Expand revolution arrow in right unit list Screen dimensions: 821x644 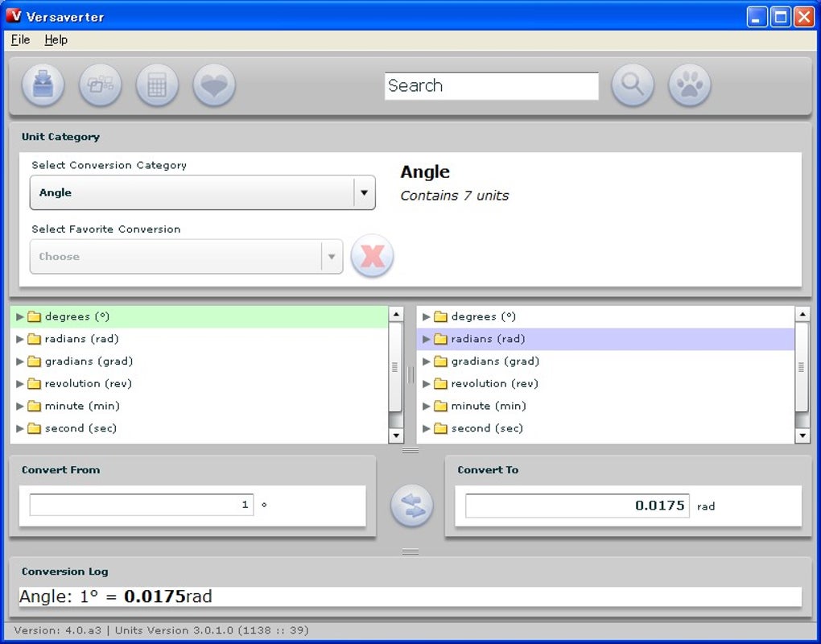point(427,384)
